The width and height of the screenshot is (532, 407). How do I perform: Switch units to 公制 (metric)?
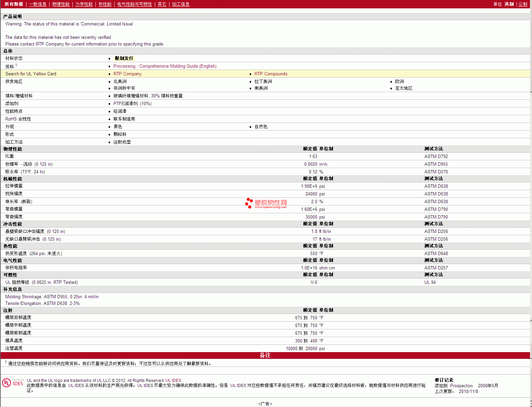(523, 4)
